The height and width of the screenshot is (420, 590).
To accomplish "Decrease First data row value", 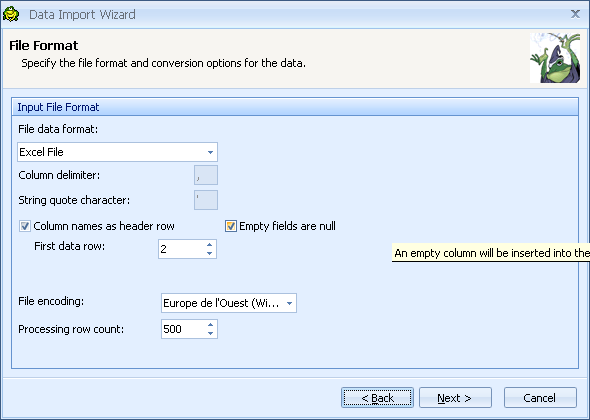I will [210, 254].
